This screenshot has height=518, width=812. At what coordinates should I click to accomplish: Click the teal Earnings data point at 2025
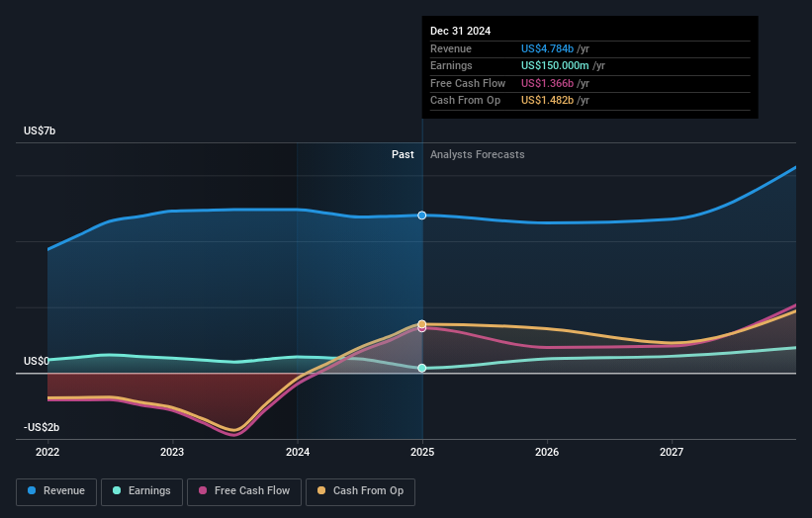pyautogui.click(x=422, y=368)
